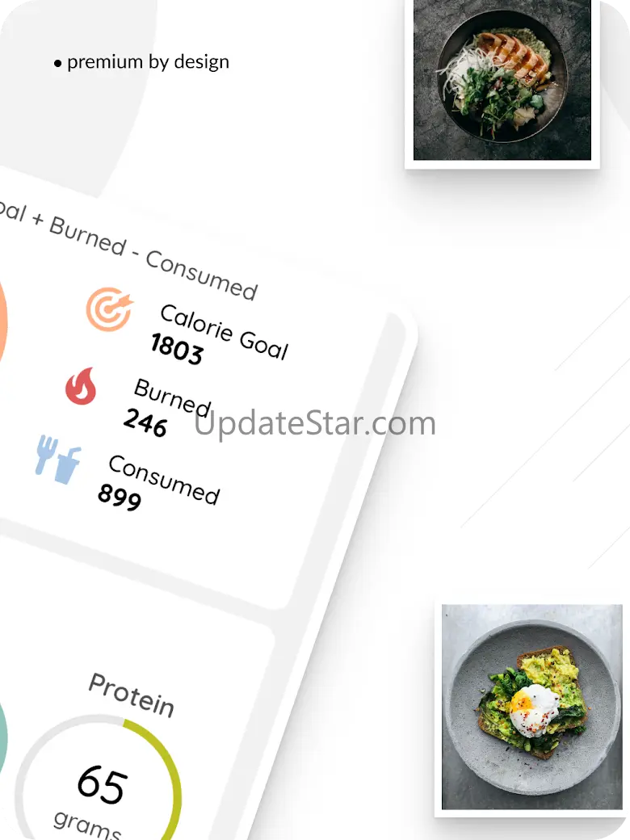Click the UpdateStar.com watermark

315,423
